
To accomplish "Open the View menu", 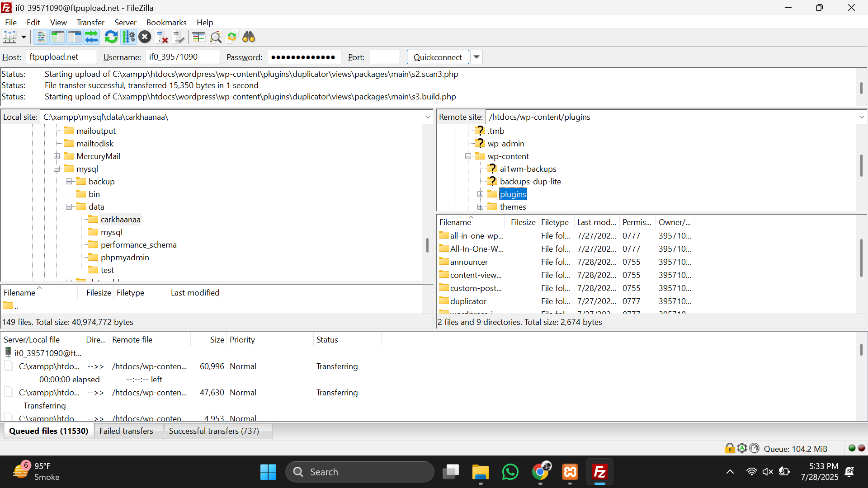I will (x=58, y=22).
